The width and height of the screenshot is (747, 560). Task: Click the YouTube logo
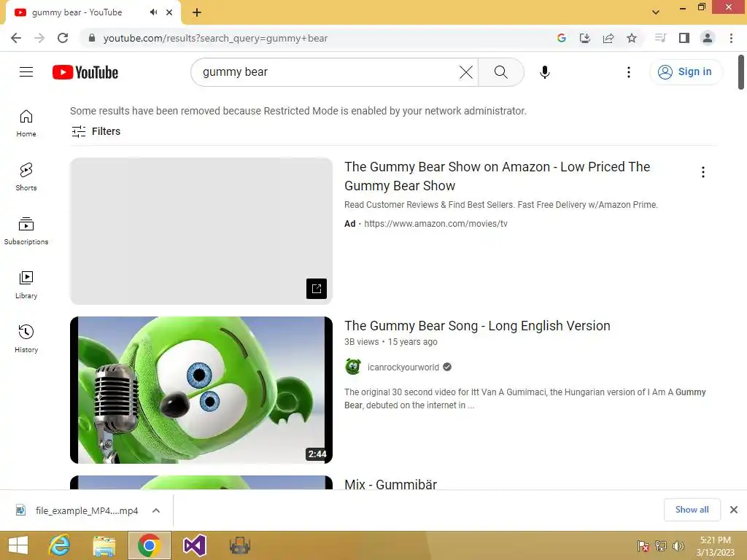point(85,72)
